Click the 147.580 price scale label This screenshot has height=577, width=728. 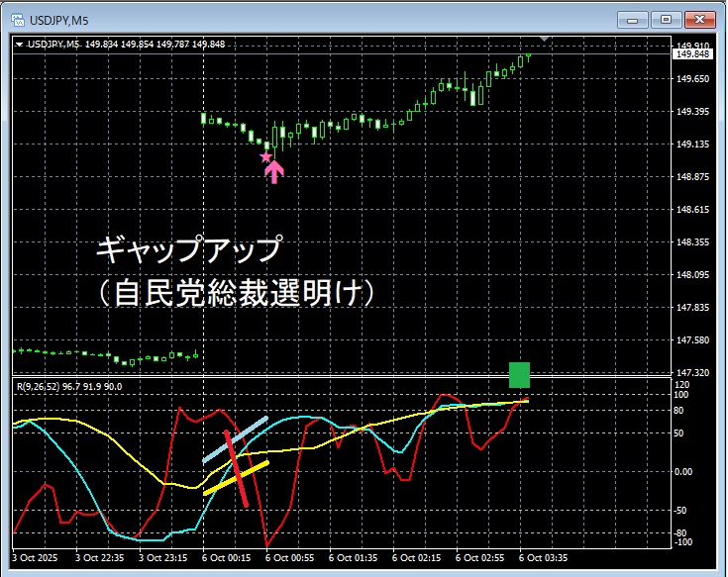(692, 340)
